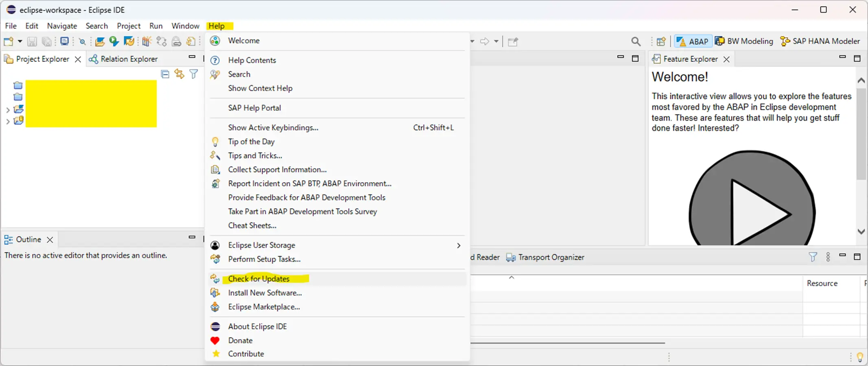Screen dimensions: 868x366
Task: Open Eclipse Marketplace from Help menu
Action: point(338,307)
